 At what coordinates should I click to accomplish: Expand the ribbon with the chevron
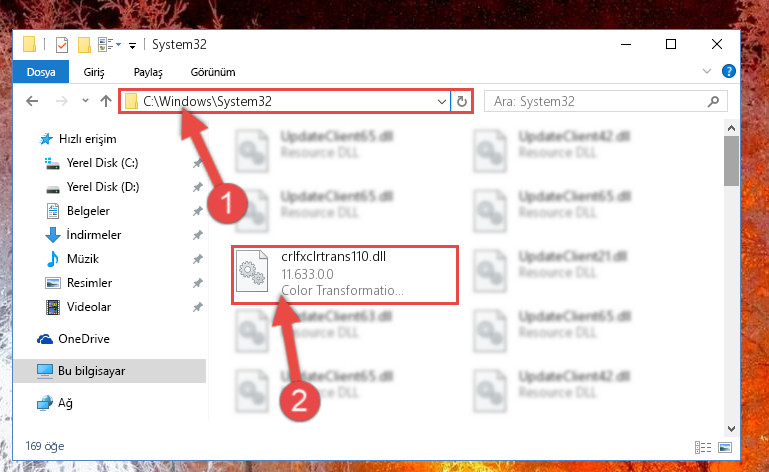(x=707, y=71)
